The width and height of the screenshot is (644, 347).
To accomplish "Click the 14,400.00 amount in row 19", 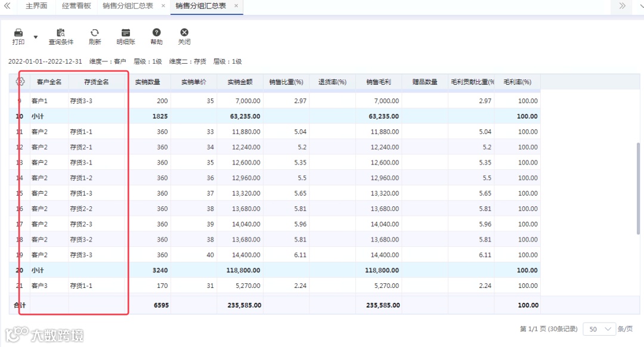I will tap(246, 255).
